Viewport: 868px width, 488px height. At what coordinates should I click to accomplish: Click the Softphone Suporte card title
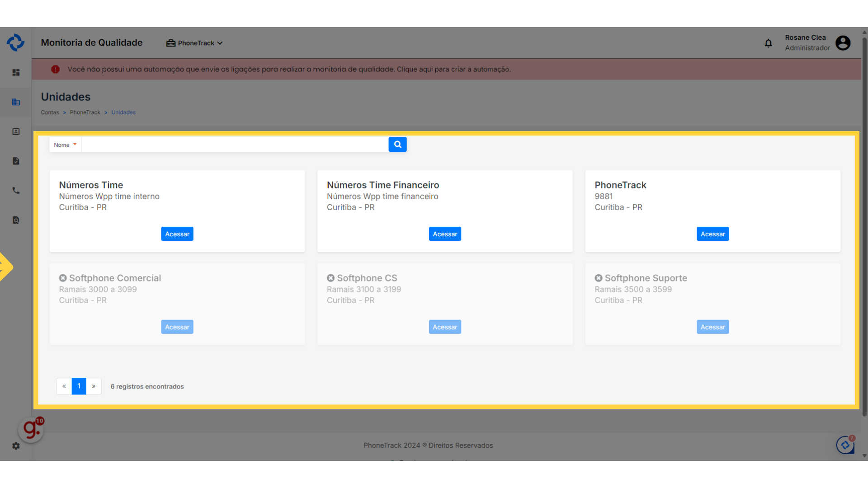coord(646,278)
